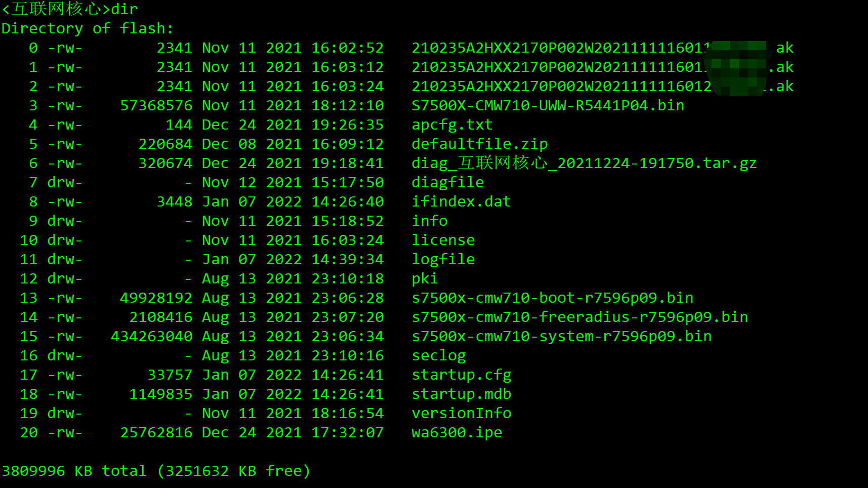Image resolution: width=868 pixels, height=488 pixels.
Task: Select the wa6300.ipe filename
Action: 457,432
